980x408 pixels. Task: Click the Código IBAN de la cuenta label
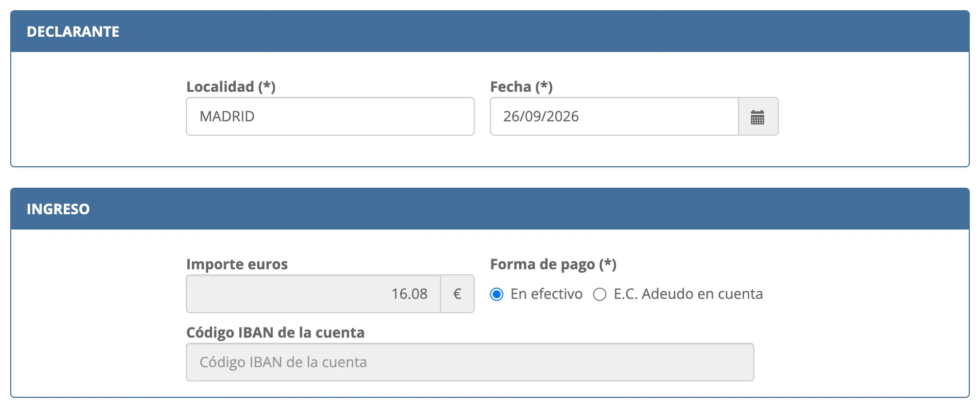pos(275,333)
